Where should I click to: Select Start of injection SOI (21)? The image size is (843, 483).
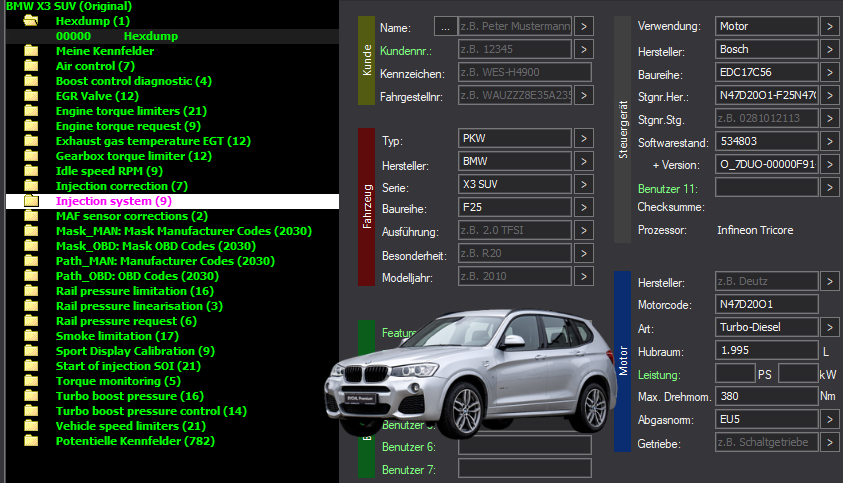pos(128,366)
